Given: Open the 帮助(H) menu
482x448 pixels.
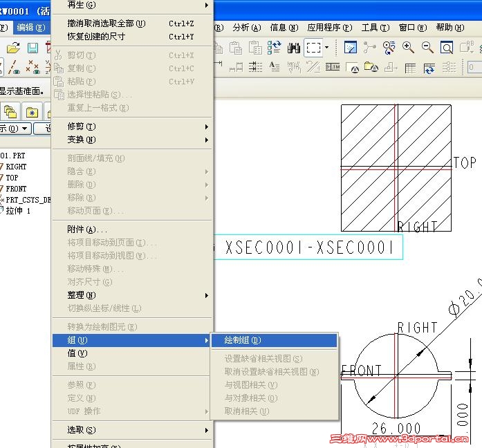Looking at the screenshot, I should point(450,28).
